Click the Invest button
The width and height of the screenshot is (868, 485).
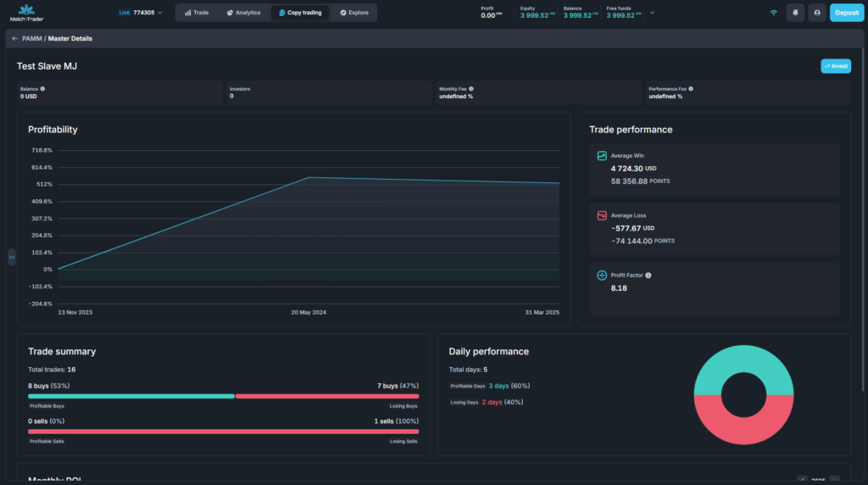coord(835,66)
